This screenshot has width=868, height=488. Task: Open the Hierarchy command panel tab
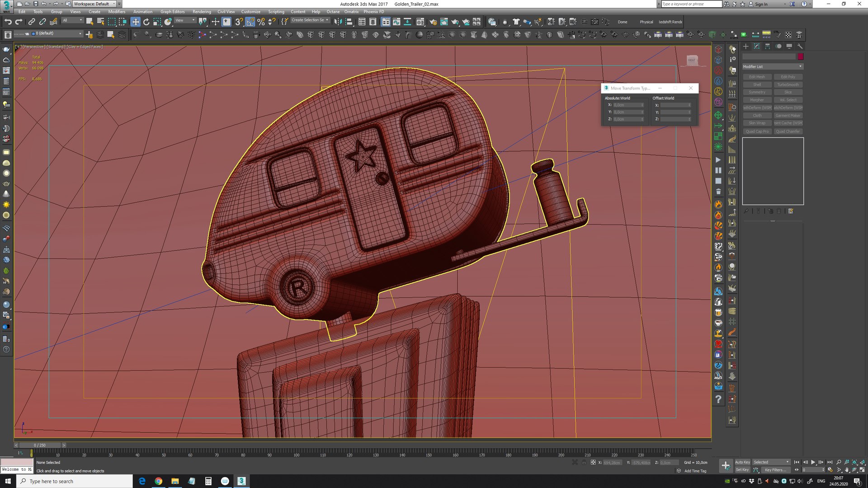768,46
